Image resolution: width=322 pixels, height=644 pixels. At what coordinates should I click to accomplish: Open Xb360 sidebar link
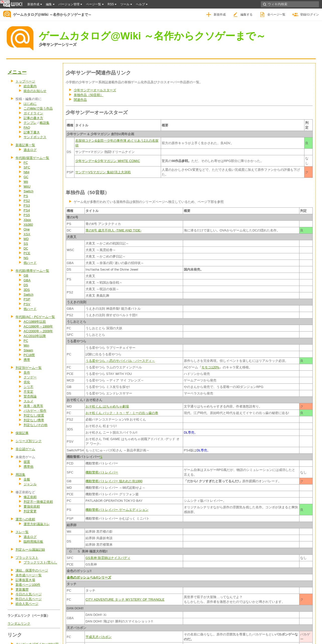(x=28, y=225)
